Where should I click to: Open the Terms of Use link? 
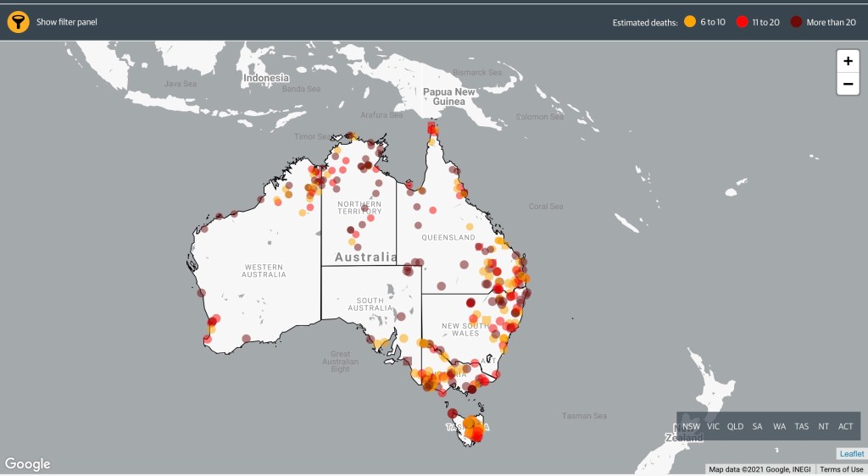pyautogui.click(x=841, y=469)
